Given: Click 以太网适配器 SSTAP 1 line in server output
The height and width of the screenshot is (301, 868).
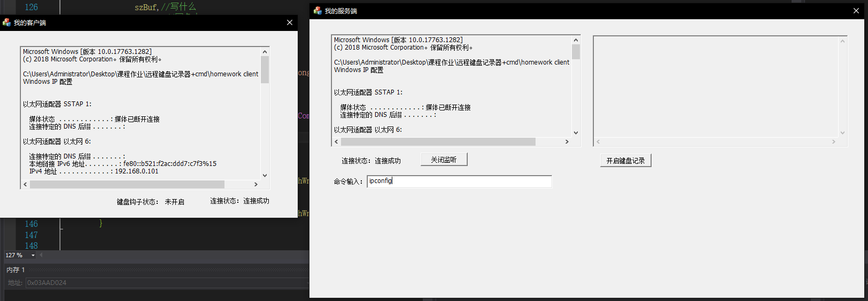Looking at the screenshot, I should (x=368, y=92).
